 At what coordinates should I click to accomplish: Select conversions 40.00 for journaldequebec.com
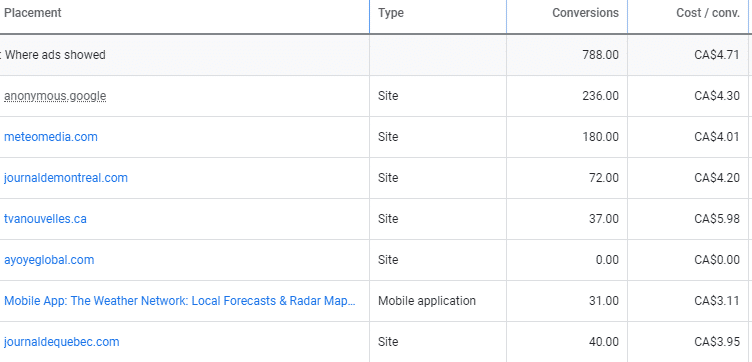[x=604, y=342]
